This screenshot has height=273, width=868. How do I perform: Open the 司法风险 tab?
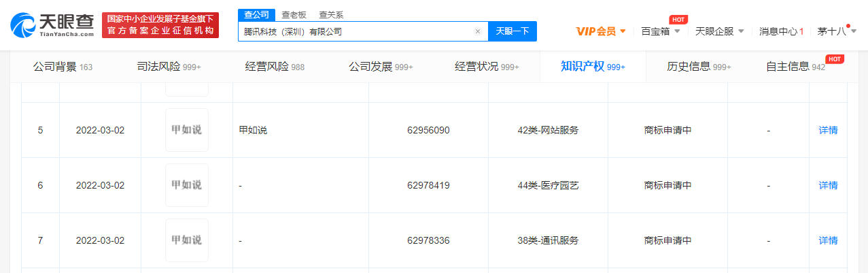click(x=169, y=67)
